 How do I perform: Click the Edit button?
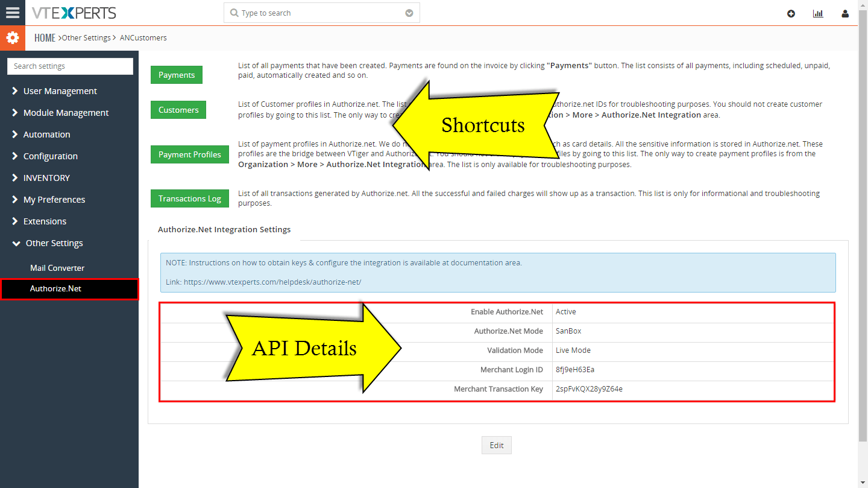coord(495,445)
